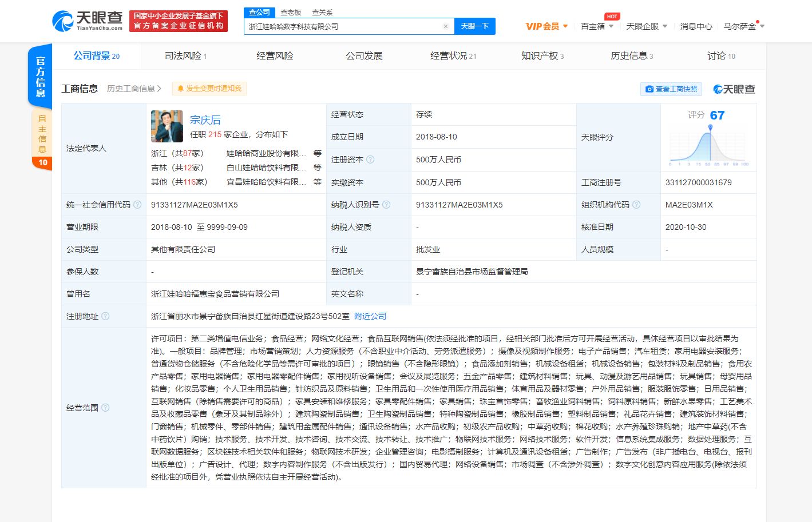Click the 215 companies count link
The width and height of the screenshot is (812, 522).
point(215,134)
